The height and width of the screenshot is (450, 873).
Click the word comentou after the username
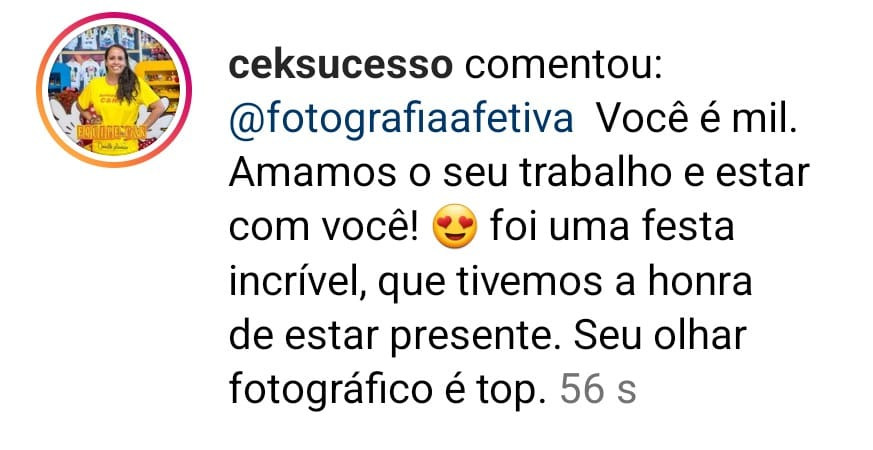pyautogui.click(x=563, y=67)
